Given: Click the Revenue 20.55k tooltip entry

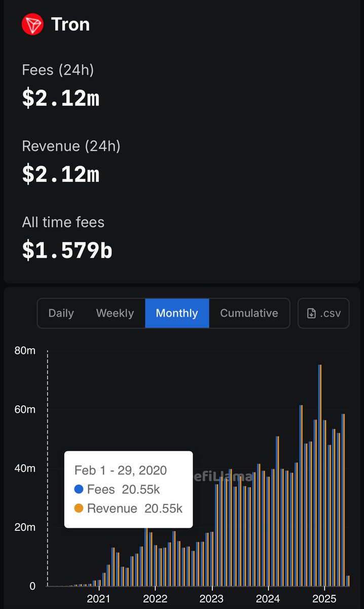Looking at the screenshot, I should click(128, 509).
